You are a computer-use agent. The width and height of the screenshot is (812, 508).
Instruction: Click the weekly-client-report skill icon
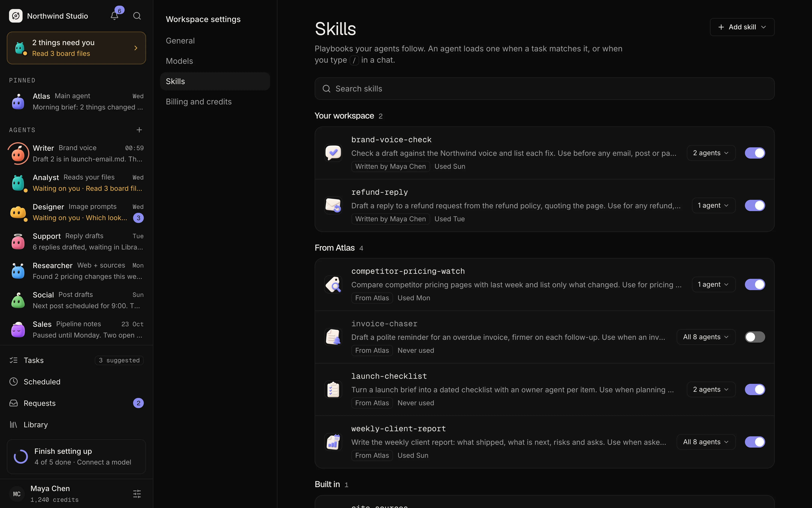click(333, 442)
